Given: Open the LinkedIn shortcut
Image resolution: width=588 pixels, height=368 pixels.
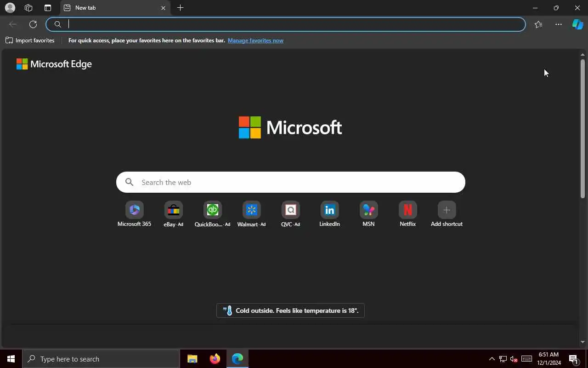Looking at the screenshot, I should 329,214.
